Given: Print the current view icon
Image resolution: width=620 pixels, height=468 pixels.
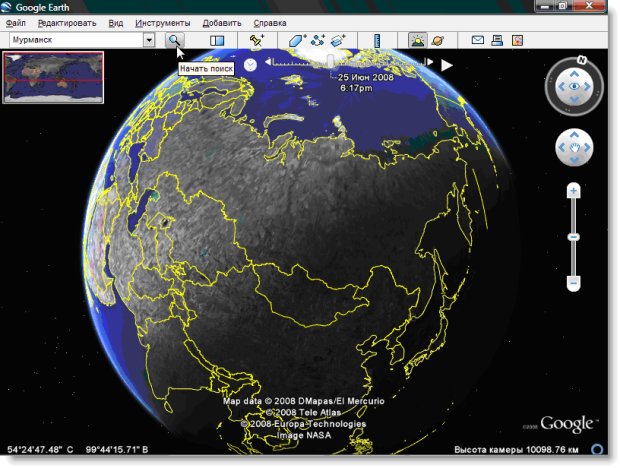Looking at the screenshot, I should pos(497,40).
